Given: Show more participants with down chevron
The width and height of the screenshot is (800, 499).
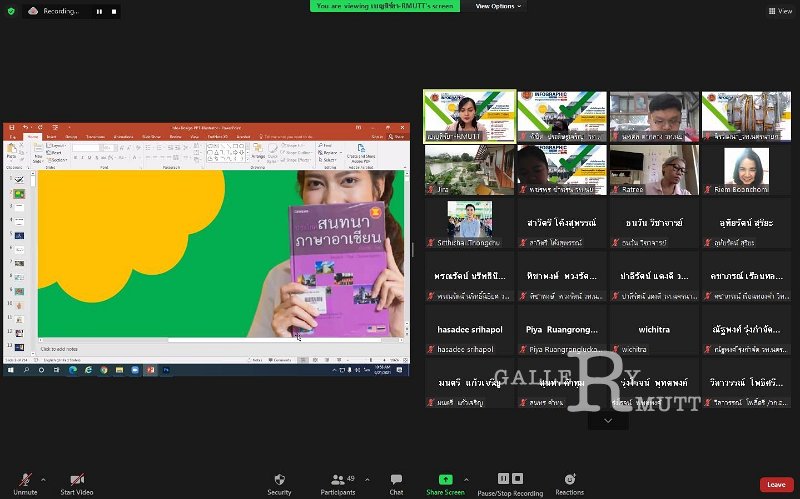Looking at the screenshot, I should 608,421.
